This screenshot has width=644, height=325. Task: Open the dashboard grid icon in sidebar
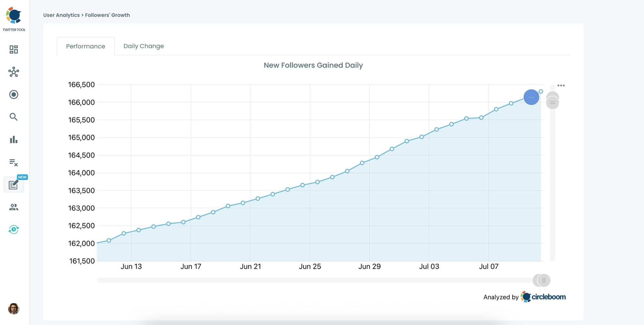point(14,50)
